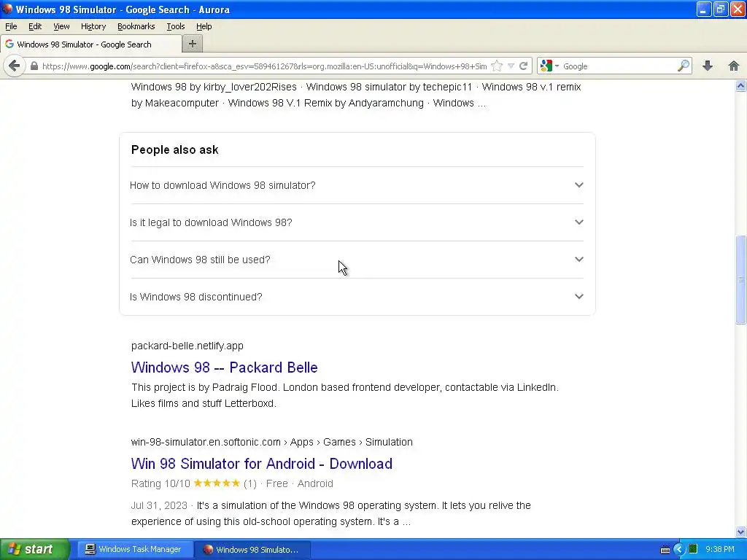This screenshot has height=560, width=747.
Task: Open the Windows start button
Action: (35, 549)
